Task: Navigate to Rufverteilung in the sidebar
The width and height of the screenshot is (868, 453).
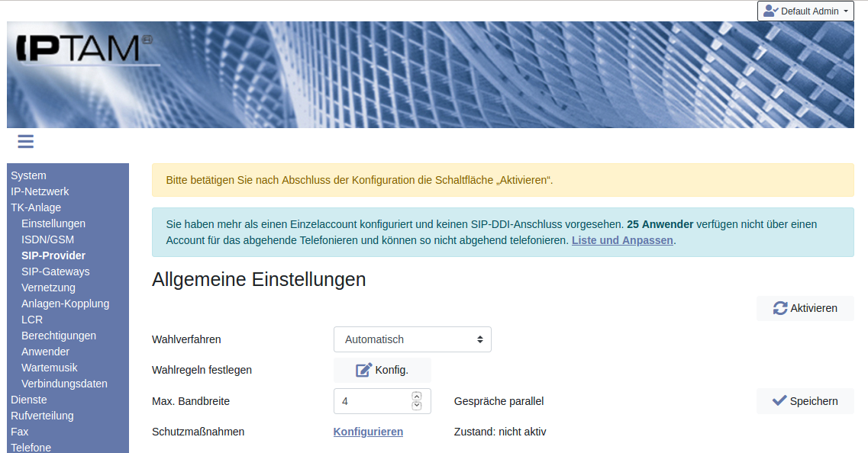Action: coord(42,416)
